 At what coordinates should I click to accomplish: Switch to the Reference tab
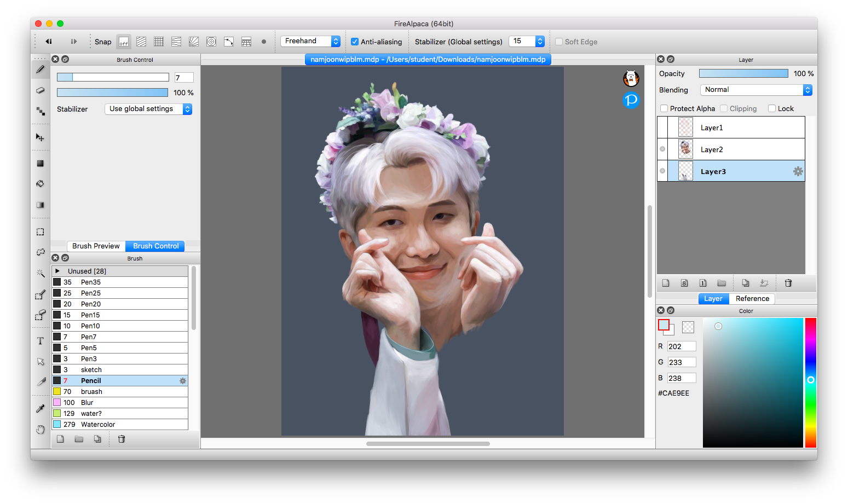tap(752, 299)
